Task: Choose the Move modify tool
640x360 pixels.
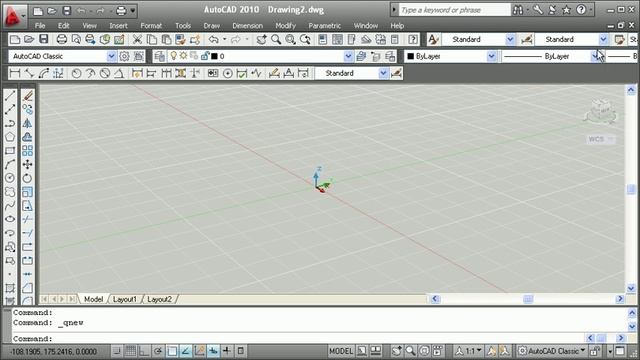Action: 27,164
